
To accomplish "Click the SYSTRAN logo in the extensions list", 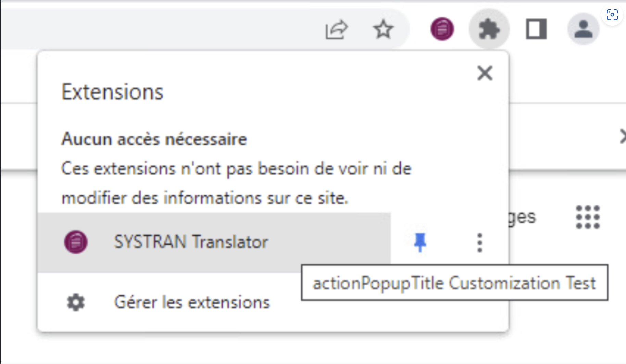I will [76, 242].
